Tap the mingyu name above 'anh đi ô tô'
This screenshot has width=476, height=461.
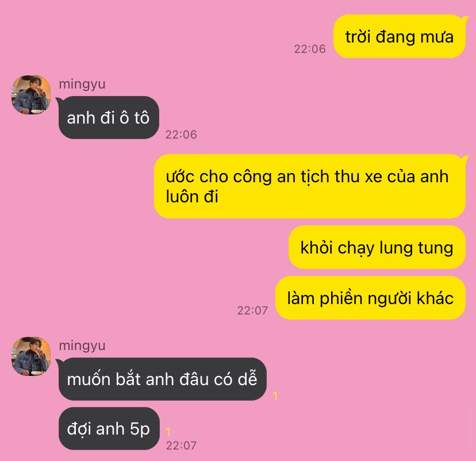[82, 84]
